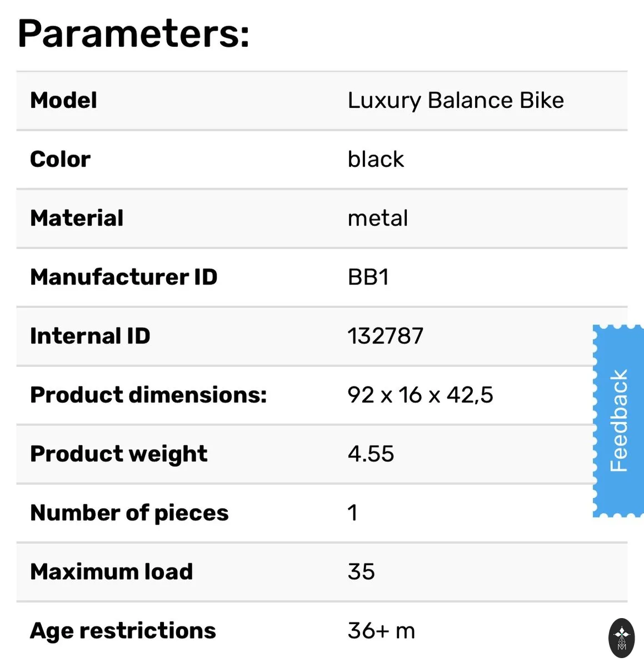Click the Material row label
This screenshot has height=667, width=644.
pos(77,218)
